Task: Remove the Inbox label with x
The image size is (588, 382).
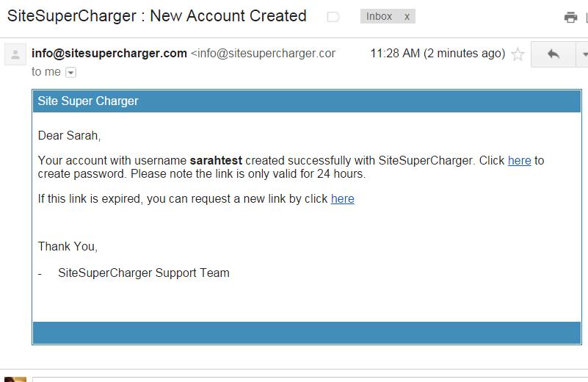Action: pyautogui.click(x=407, y=16)
